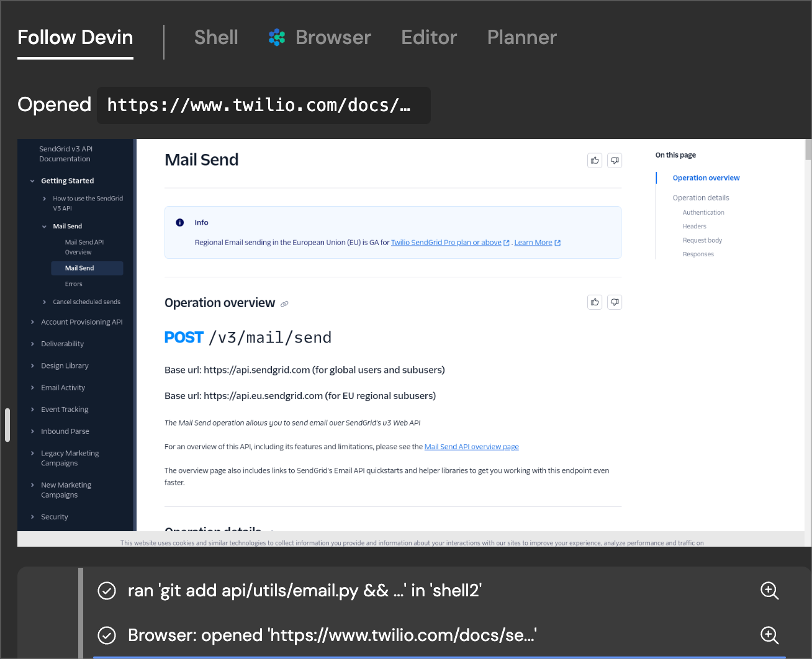This screenshot has height=659, width=812.
Task: Magnify the 'Browser: opened' step
Action: pos(770,635)
